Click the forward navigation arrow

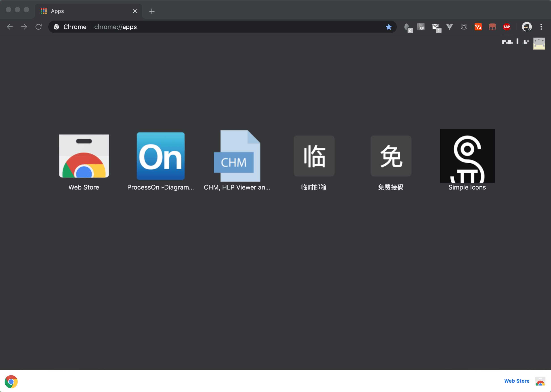pos(24,27)
